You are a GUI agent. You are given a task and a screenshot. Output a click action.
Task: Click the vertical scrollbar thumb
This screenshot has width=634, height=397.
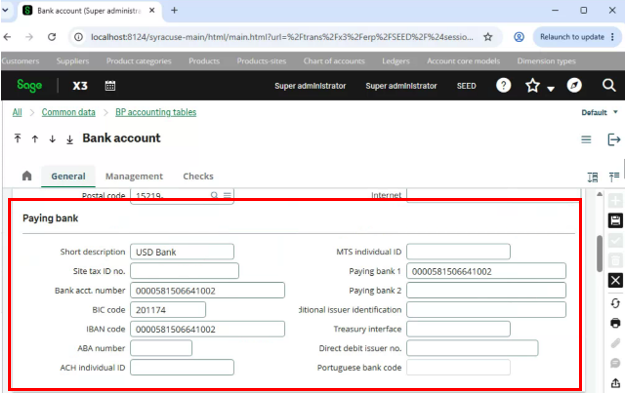[x=599, y=253]
